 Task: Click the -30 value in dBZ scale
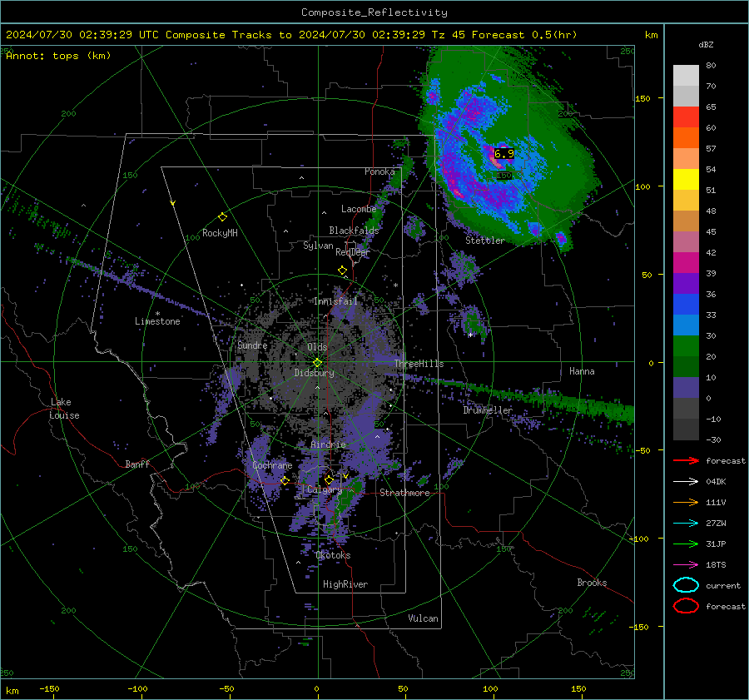(713, 440)
